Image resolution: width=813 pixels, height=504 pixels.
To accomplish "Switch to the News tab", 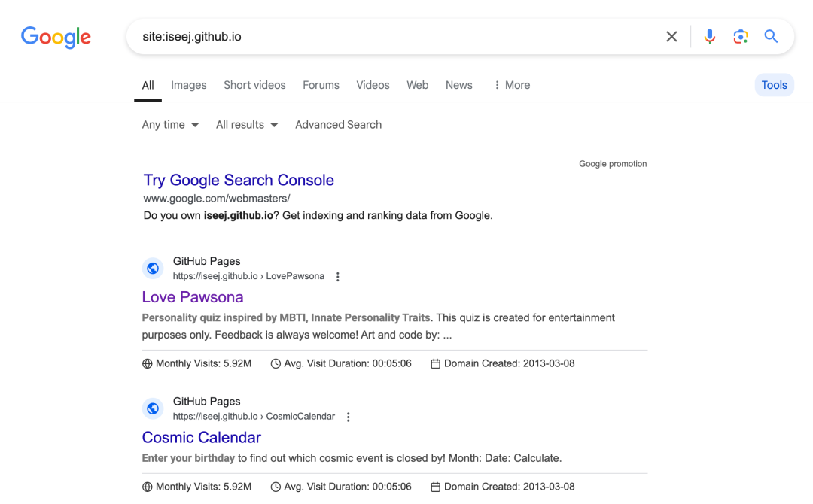I will tap(459, 85).
